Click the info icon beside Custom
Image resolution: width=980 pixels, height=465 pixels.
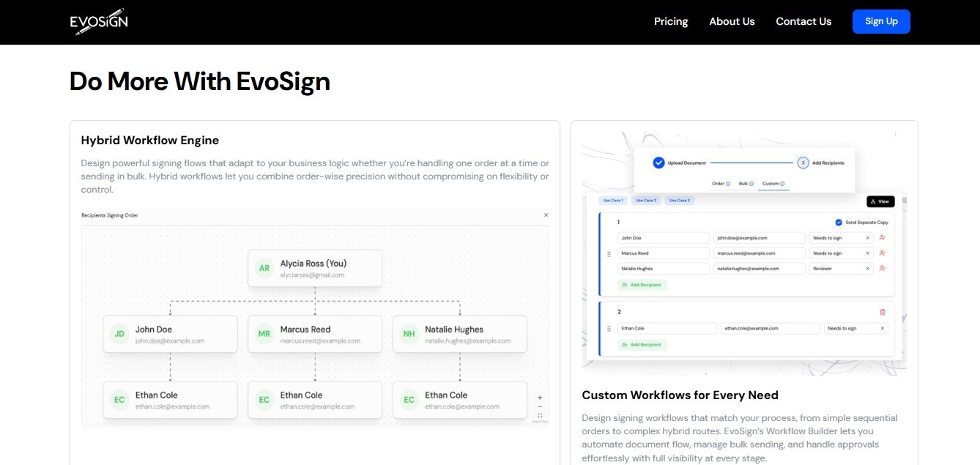point(783,184)
